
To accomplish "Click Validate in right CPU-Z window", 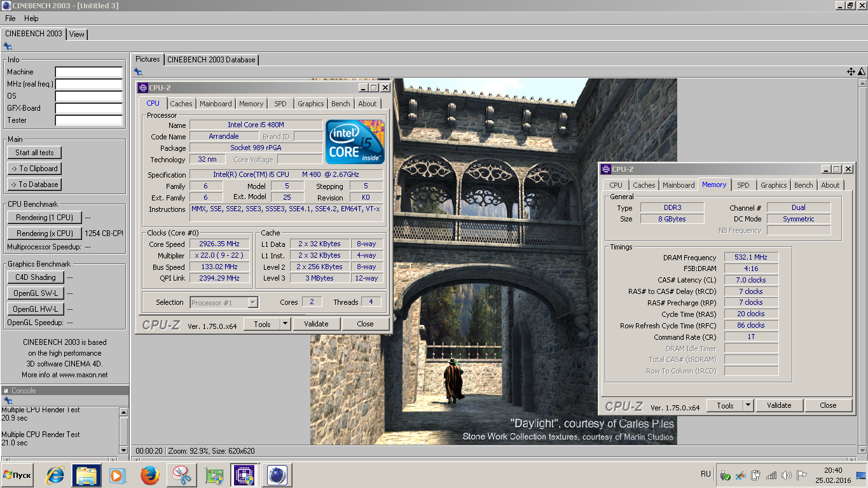I will [779, 405].
